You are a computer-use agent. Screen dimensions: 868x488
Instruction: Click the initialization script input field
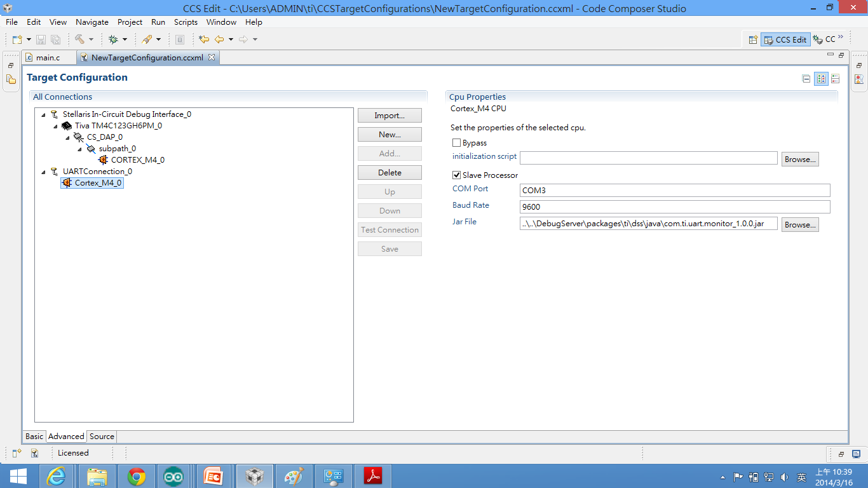point(649,158)
